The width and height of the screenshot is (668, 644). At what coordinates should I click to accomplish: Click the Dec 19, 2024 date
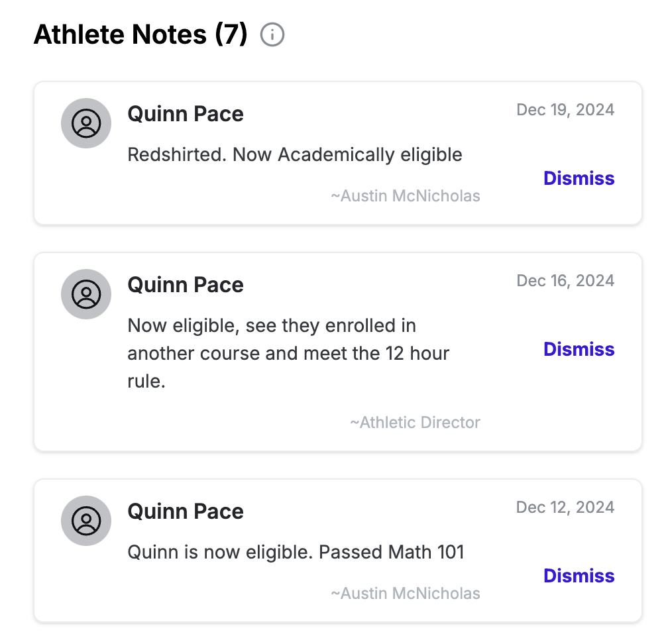pyautogui.click(x=565, y=109)
